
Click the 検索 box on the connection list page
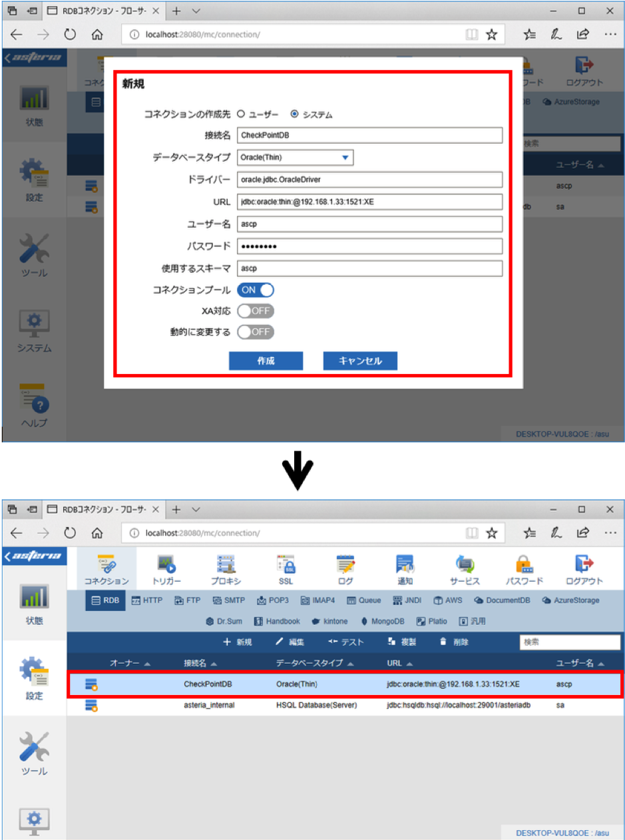click(570, 642)
